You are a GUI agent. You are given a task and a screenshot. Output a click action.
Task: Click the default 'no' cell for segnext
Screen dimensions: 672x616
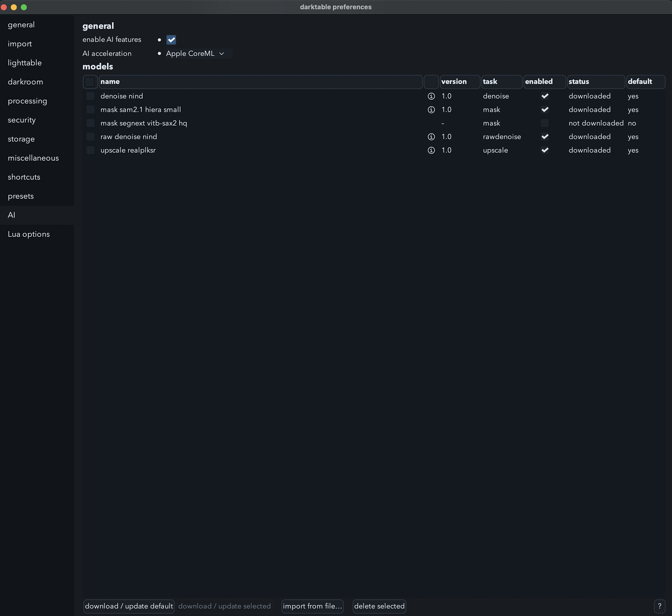click(x=632, y=123)
